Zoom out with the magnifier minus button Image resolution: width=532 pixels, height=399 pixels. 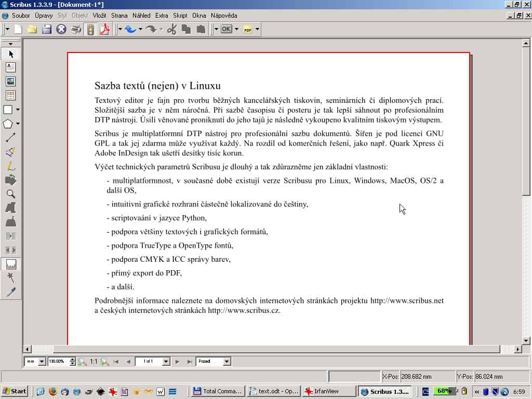pyautogui.click(x=82, y=362)
